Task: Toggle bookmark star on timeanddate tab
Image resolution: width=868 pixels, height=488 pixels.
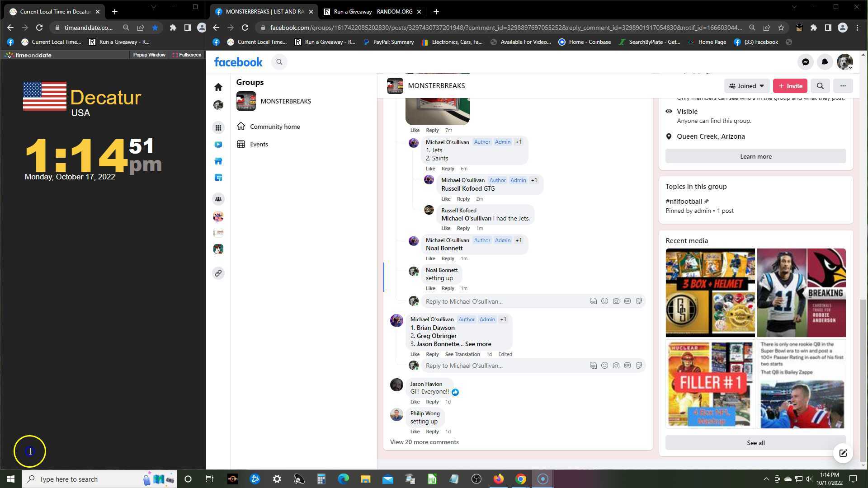Action: (155, 28)
